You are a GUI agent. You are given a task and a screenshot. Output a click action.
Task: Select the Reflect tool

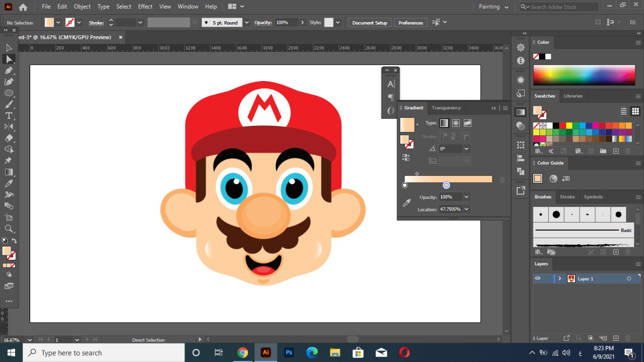[9, 126]
